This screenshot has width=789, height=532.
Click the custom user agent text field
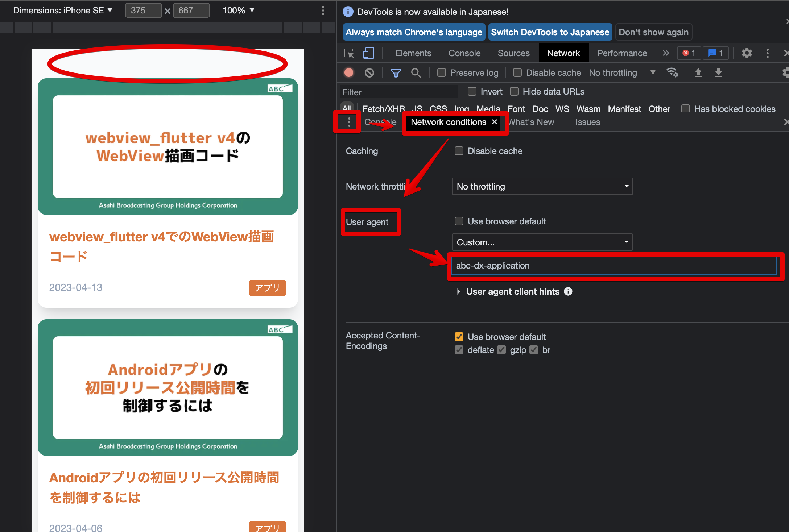pos(613,266)
